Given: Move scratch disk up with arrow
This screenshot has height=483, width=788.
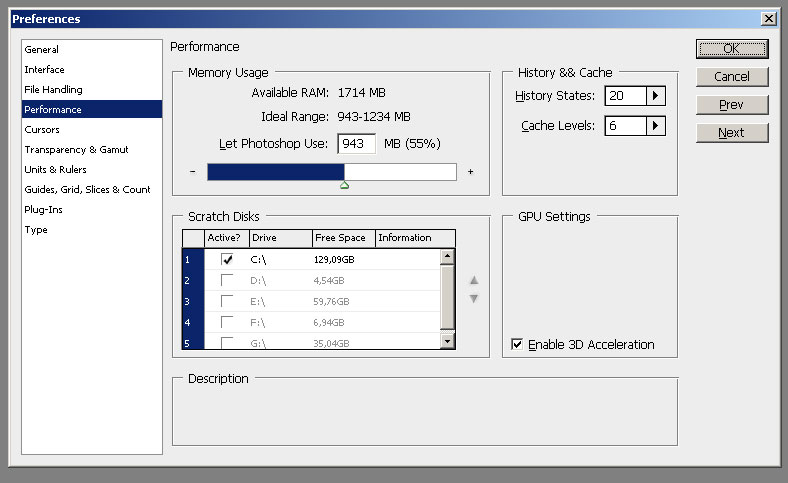Looking at the screenshot, I should [x=473, y=280].
